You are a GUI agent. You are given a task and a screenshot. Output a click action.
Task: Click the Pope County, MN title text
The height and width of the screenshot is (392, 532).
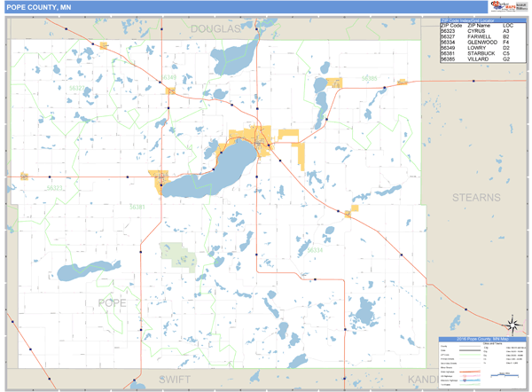pos(40,7)
